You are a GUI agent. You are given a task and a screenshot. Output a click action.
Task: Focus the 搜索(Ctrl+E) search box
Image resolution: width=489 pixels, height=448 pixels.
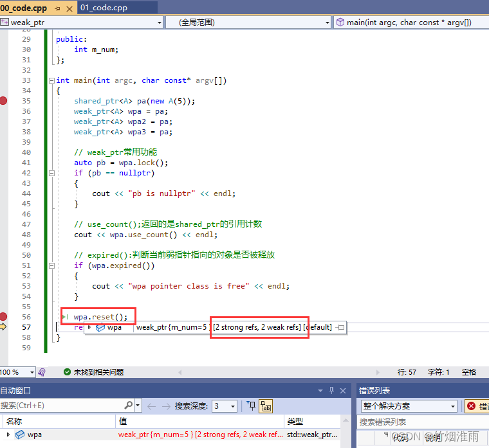[62, 406]
